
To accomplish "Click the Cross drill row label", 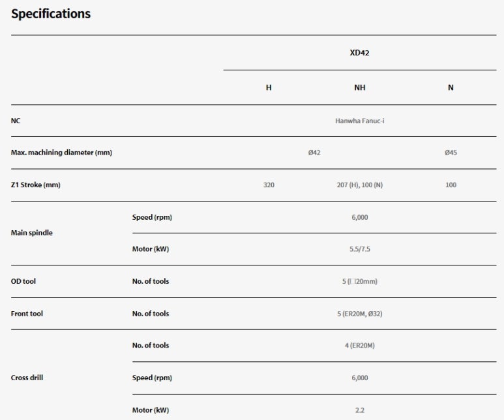I will click(x=29, y=378).
